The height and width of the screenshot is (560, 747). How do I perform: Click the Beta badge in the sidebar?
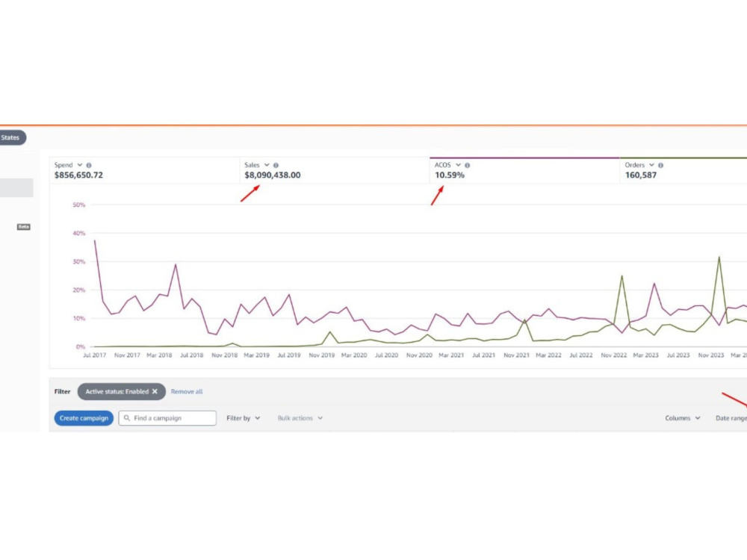(24, 227)
